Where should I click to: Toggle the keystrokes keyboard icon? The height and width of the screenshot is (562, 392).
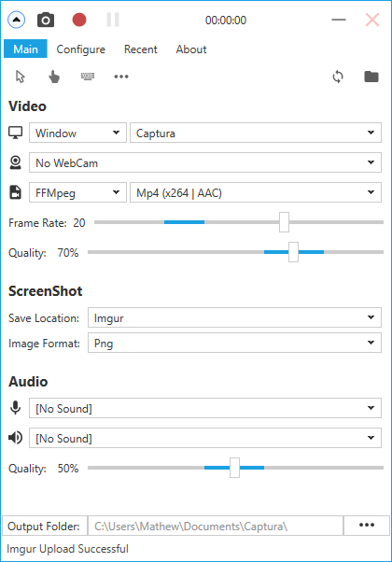pos(88,76)
